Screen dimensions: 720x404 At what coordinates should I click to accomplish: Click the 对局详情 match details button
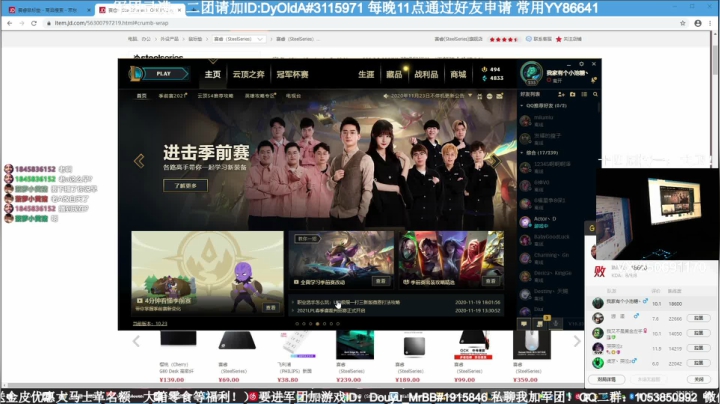pos(606,379)
